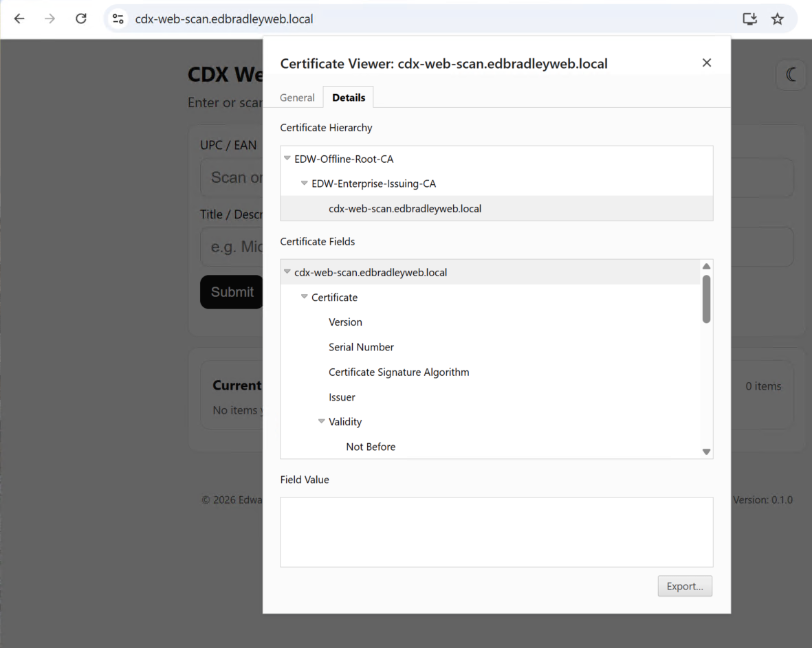Screen dimensions: 812x648
Task: Click the install app icon
Action: click(x=749, y=19)
